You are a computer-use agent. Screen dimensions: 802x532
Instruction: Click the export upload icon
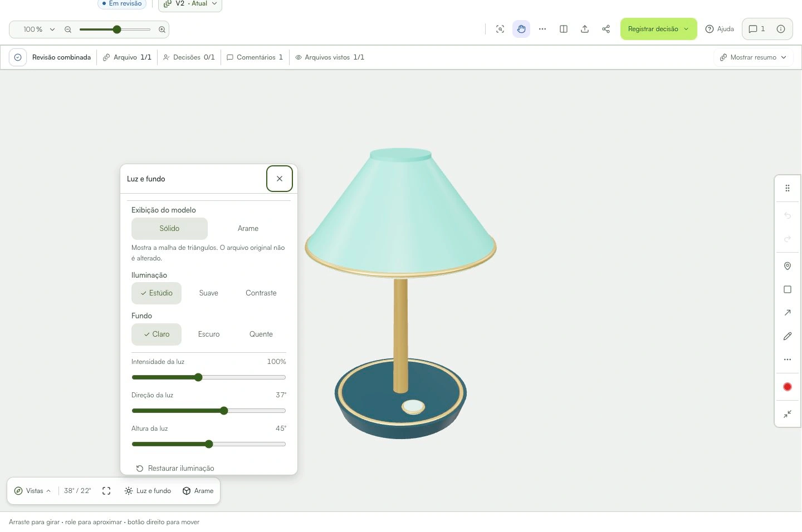point(585,29)
